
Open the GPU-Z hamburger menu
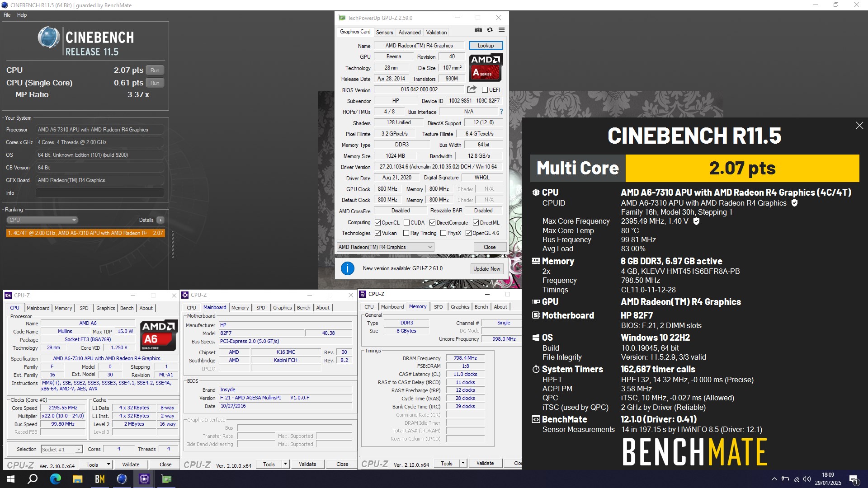pos(501,30)
